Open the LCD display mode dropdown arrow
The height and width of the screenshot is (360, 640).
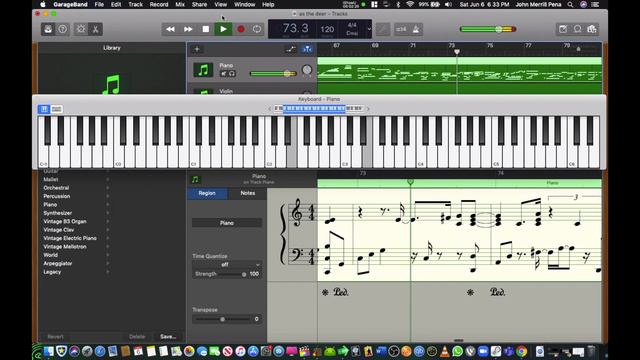tap(369, 29)
